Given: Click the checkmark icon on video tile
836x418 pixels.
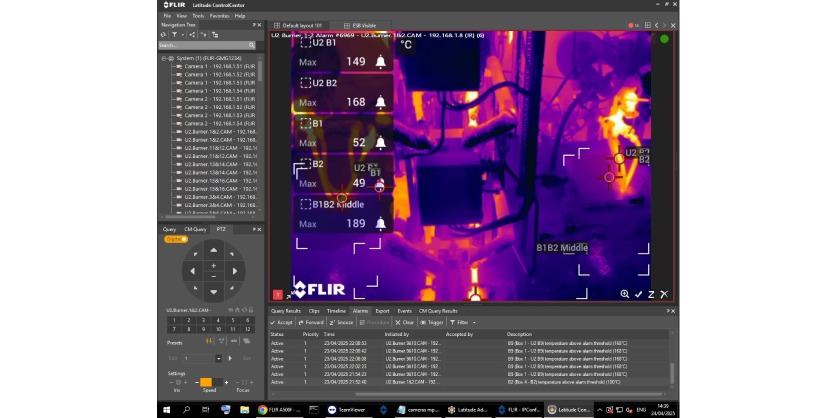Looking at the screenshot, I should pyautogui.click(x=638, y=294).
